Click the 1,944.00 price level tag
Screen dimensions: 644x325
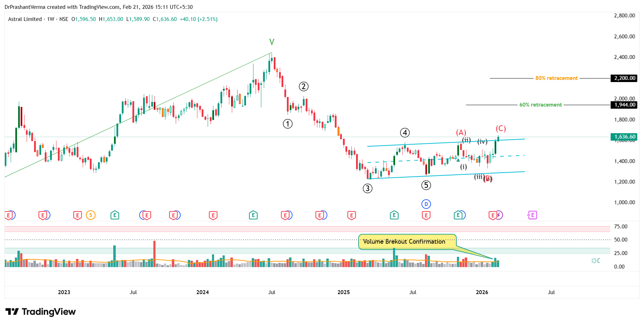(x=624, y=105)
